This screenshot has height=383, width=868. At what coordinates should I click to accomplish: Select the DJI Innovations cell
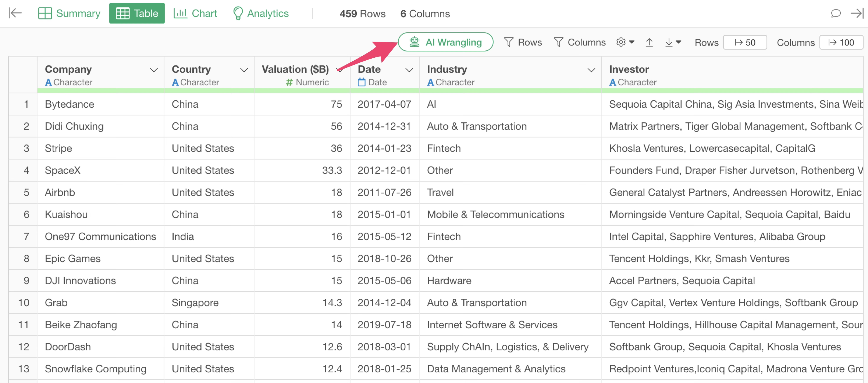click(100, 281)
